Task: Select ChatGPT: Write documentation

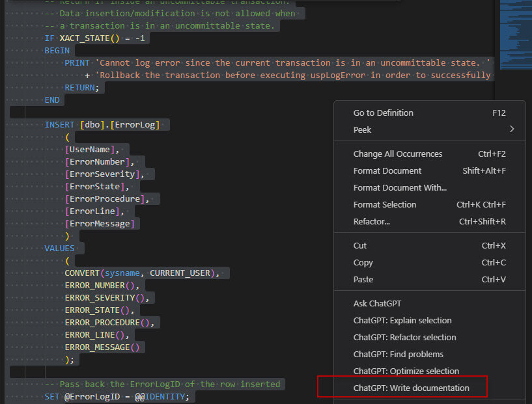Action: click(410, 388)
